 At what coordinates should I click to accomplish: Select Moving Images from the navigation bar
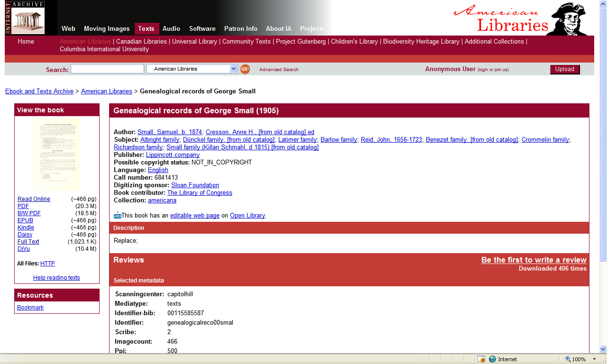pyautogui.click(x=106, y=28)
